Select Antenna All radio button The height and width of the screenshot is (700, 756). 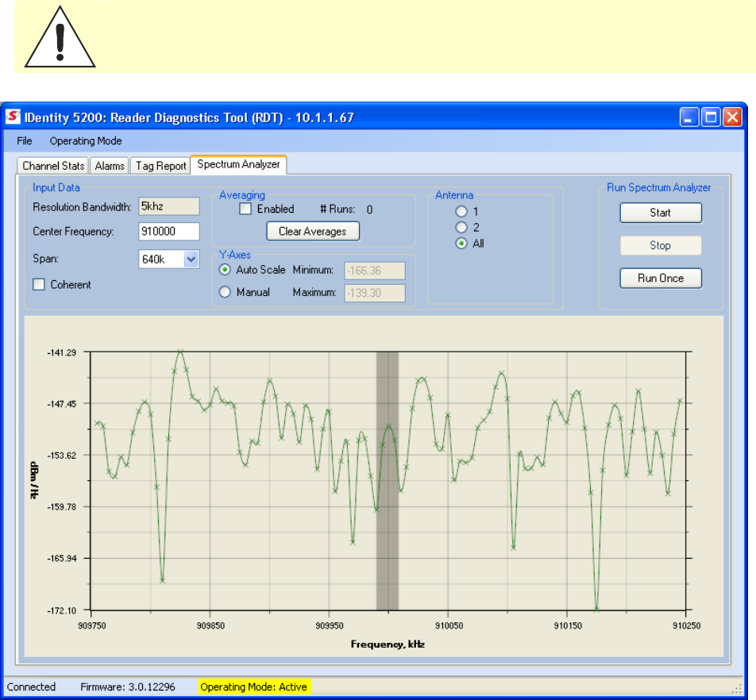pos(461,244)
